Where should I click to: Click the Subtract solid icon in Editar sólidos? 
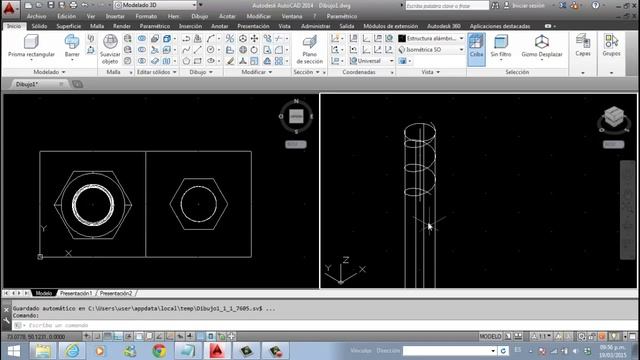pos(142,50)
